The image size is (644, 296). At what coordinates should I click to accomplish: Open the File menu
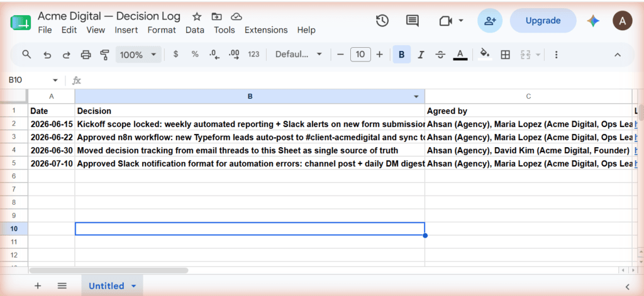45,30
